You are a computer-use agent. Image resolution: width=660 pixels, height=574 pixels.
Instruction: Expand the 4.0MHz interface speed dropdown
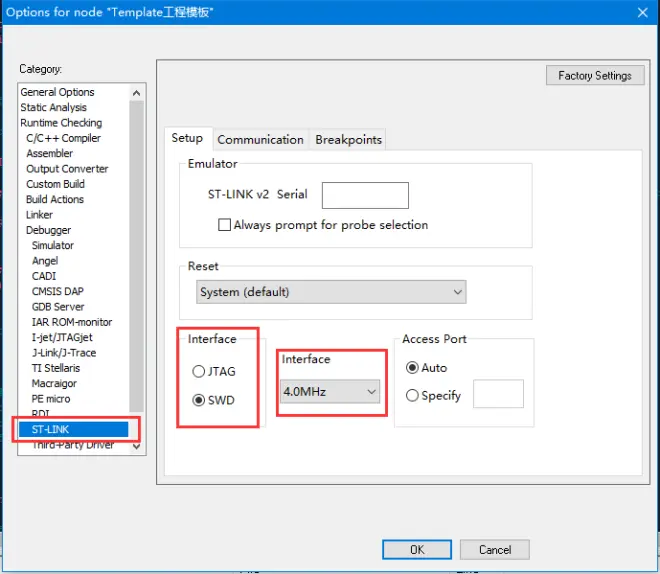click(x=330, y=392)
